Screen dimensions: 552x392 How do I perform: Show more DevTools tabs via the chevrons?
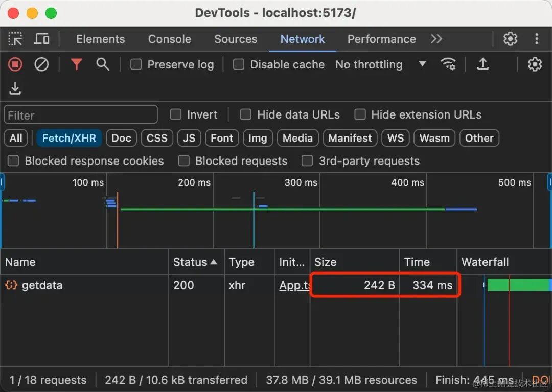436,39
